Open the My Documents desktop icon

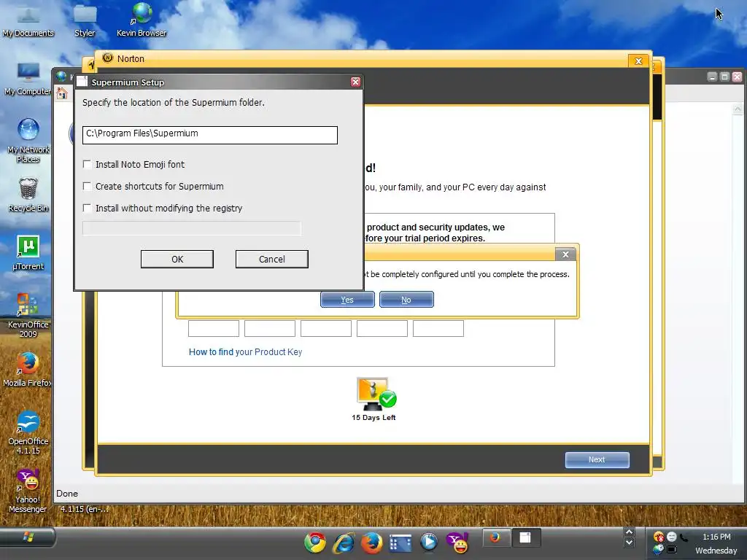pyautogui.click(x=28, y=20)
